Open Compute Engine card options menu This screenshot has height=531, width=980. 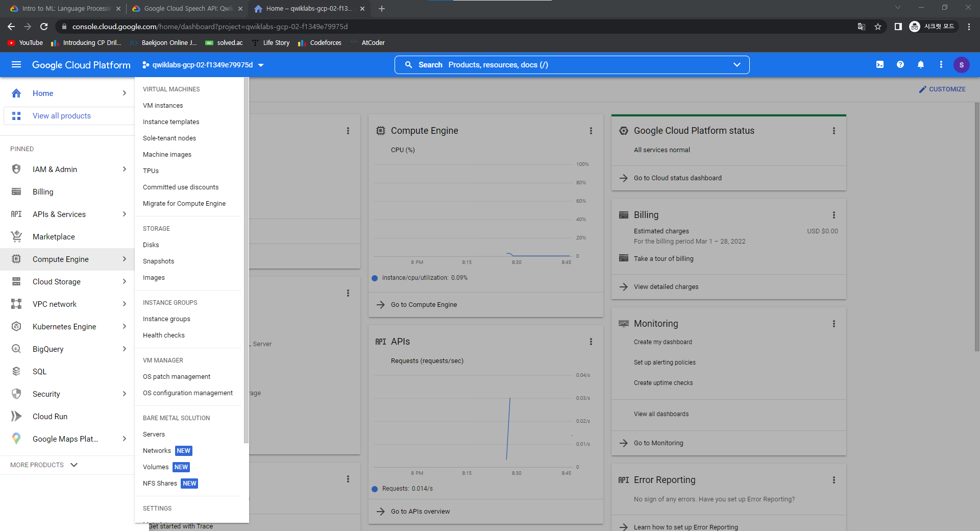point(591,131)
